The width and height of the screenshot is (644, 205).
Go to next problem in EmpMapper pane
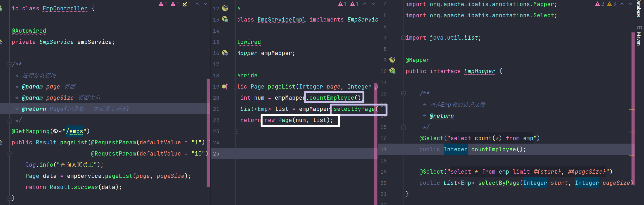pyautogui.click(x=630, y=4)
